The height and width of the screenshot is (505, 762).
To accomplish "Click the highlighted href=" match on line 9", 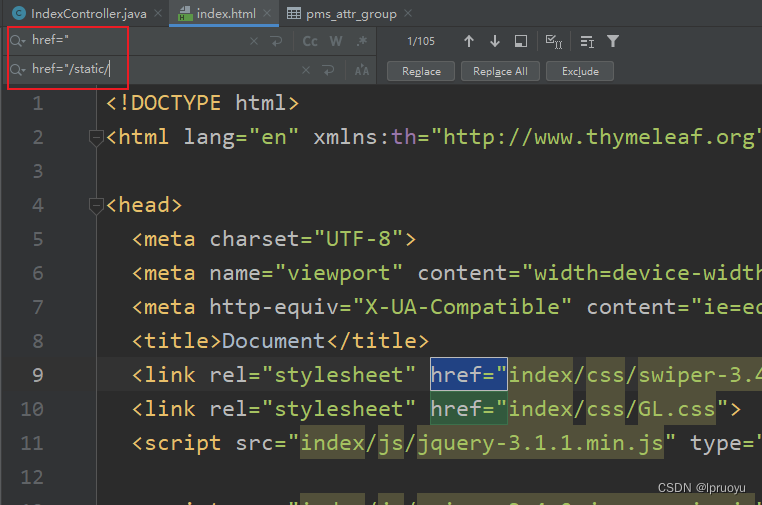I will [469, 375].
